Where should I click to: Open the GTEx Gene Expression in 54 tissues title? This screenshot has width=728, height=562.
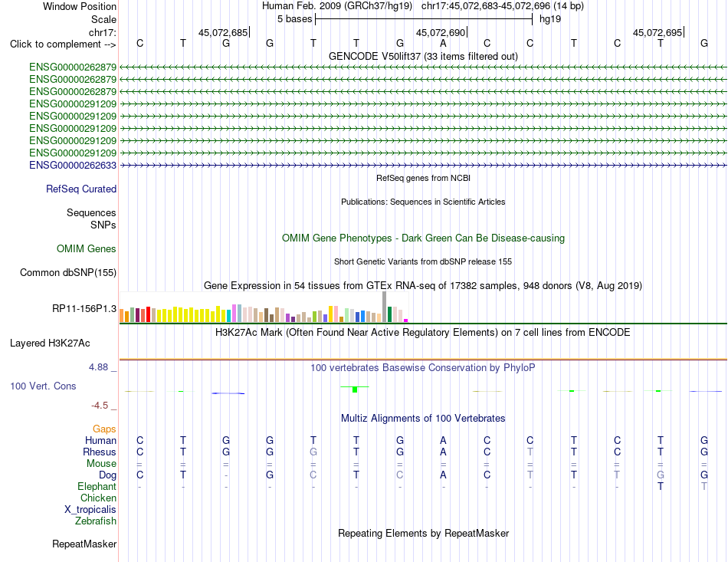point(423,286)
